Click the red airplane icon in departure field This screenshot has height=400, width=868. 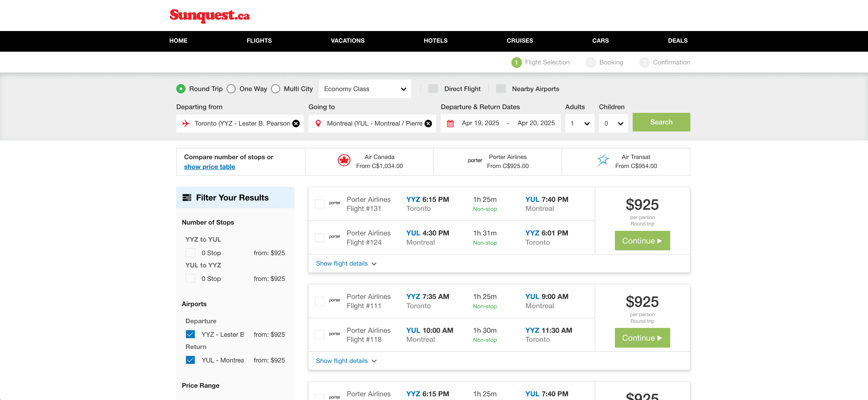point(186,124)
